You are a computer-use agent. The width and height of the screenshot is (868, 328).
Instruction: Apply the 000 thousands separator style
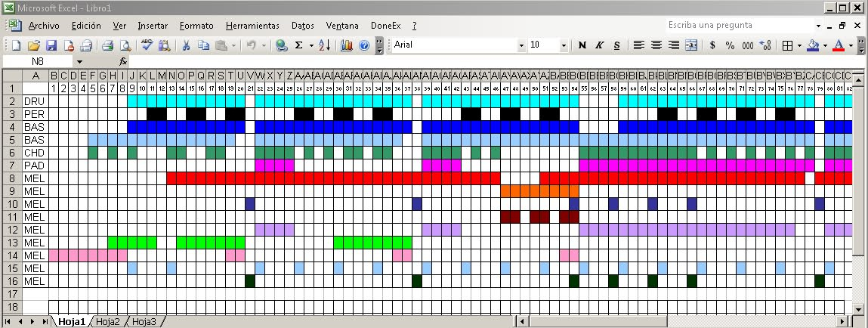point(748,45)
